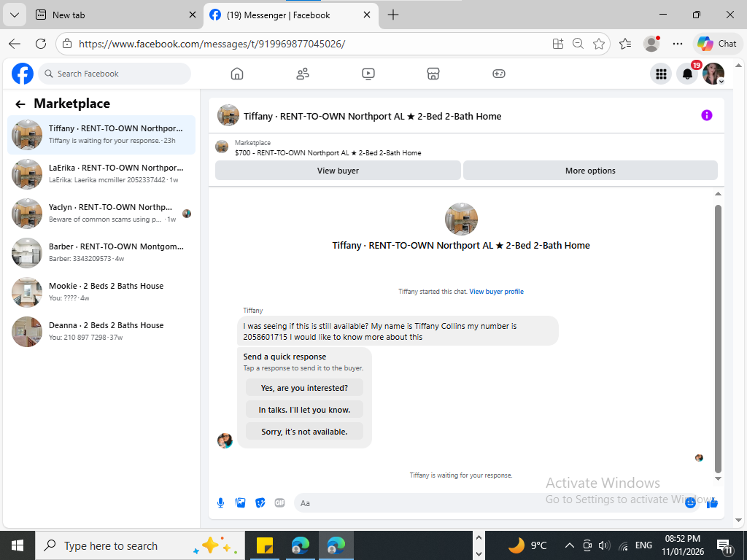Expand the tab actions dropdown chevron
Image resolution: width=747 pixels, height=560 pixels.
click(15, 15)
